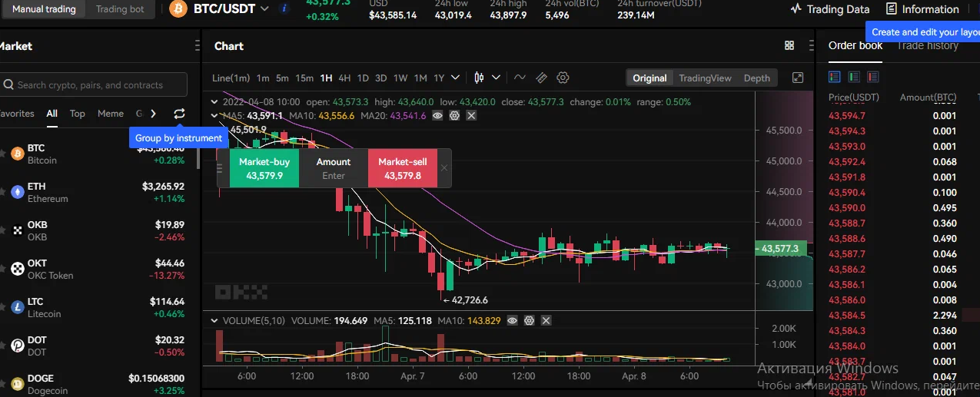Click the Information document icon

(x=891, y=9)
